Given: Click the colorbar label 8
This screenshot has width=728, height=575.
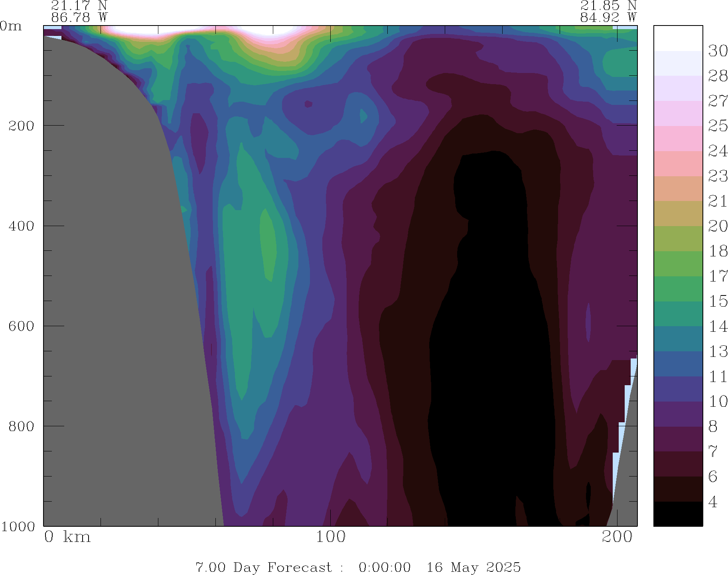Looking at the screenshot, I should (713, 427).
